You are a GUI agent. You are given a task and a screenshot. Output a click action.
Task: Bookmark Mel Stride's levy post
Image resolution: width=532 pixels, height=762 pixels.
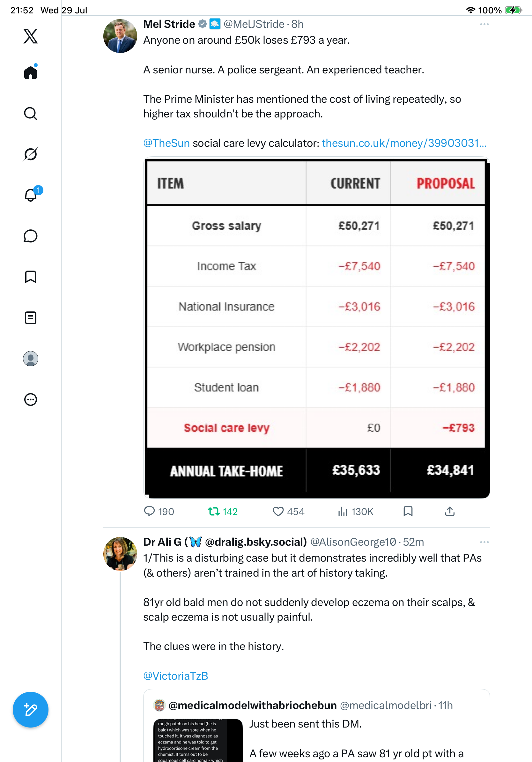(408, 512)
